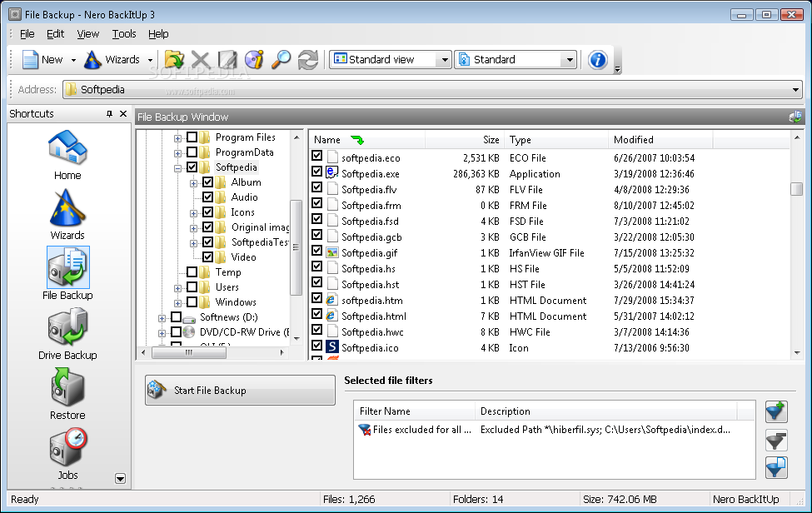Open the Address bar dropdown arrow
Viewport: 812px width, 513px height.
[795, 90]
